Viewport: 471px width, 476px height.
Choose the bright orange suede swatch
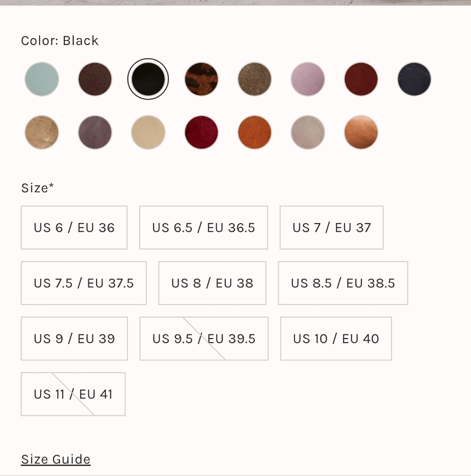click(x=255, y=132)
